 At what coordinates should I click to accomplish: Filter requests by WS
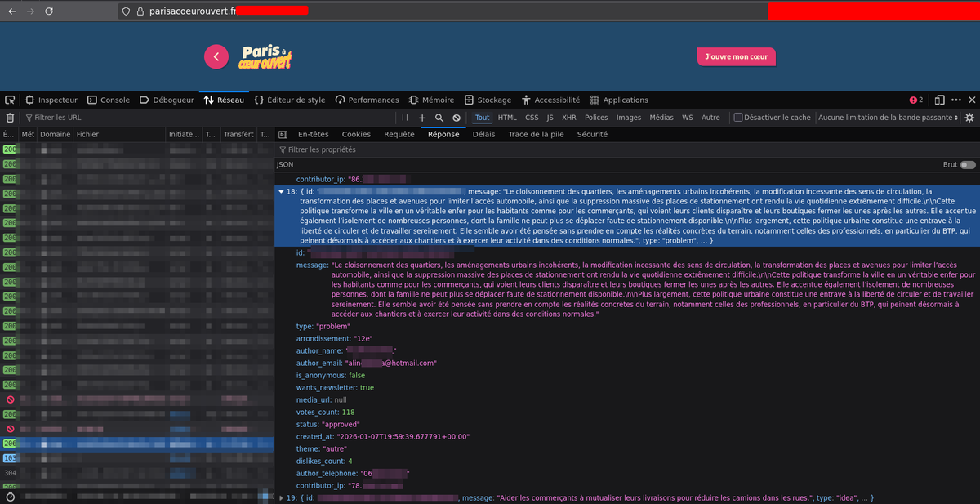tap(688, 118)
